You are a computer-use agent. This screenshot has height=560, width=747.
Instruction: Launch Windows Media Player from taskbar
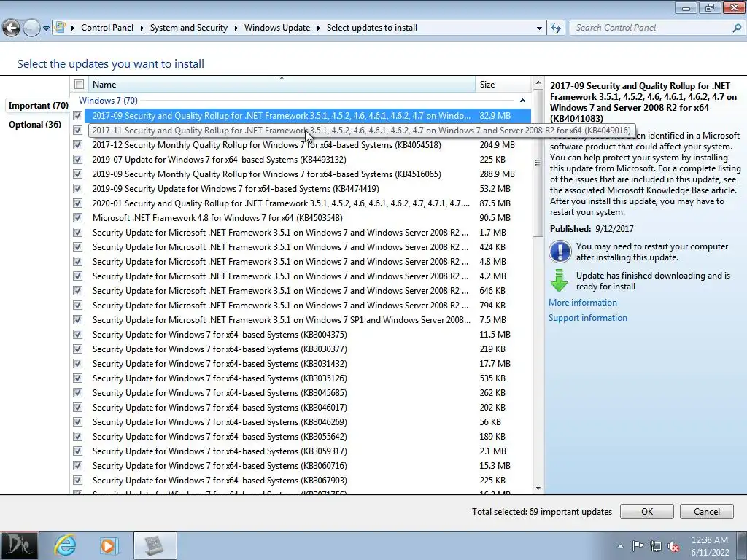tap(108, 545)
